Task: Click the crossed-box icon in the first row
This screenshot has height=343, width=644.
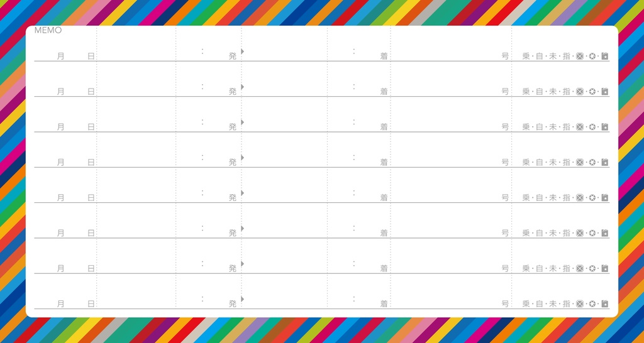Action: [x=580, y=57]
